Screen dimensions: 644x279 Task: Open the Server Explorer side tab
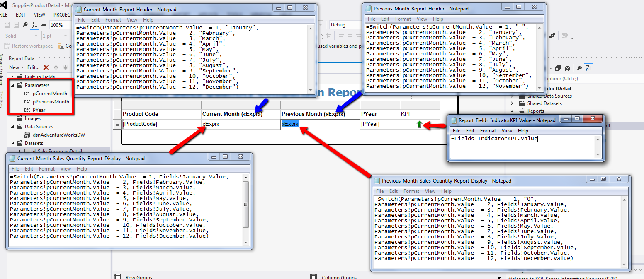click(2, 70)
